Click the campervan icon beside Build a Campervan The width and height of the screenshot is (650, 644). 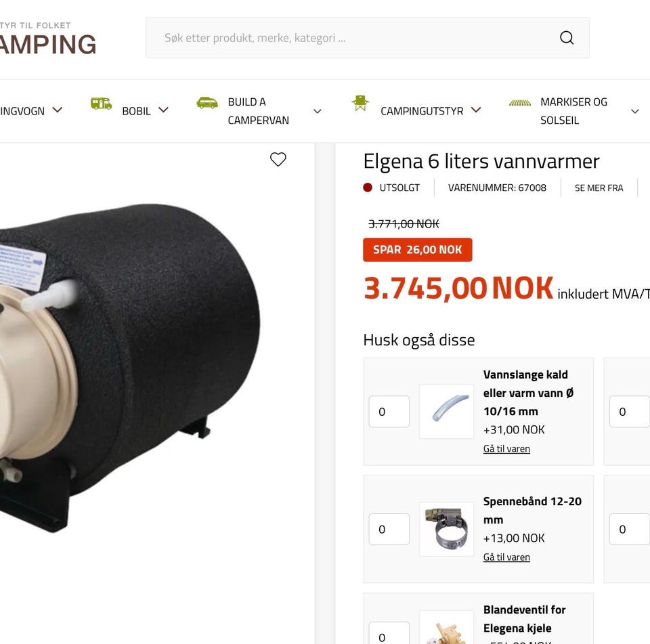[207, 102]
